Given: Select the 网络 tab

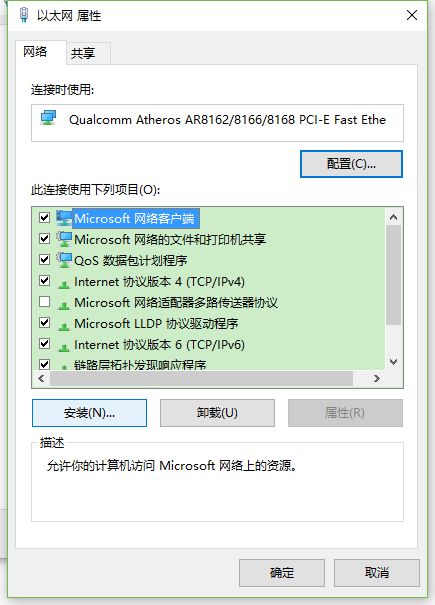Looking at the screenshot, I should (x=35, y=52).
